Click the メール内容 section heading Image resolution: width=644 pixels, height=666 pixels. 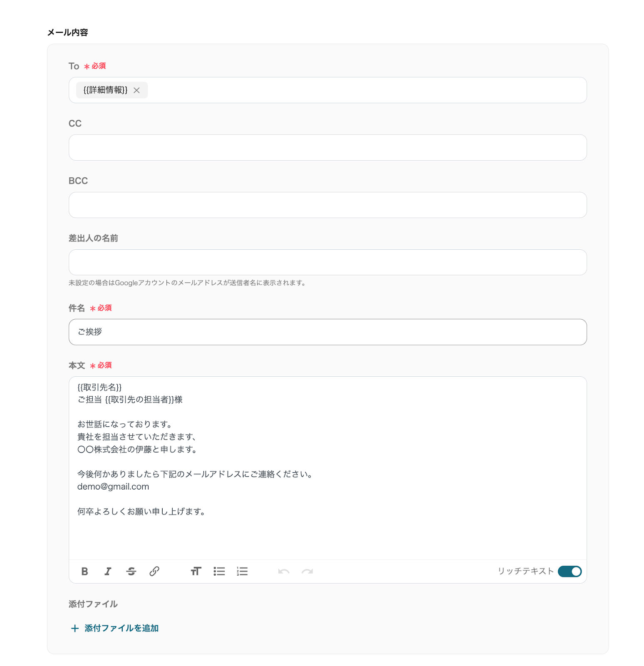pyautogui.click(x=68, y=32)
